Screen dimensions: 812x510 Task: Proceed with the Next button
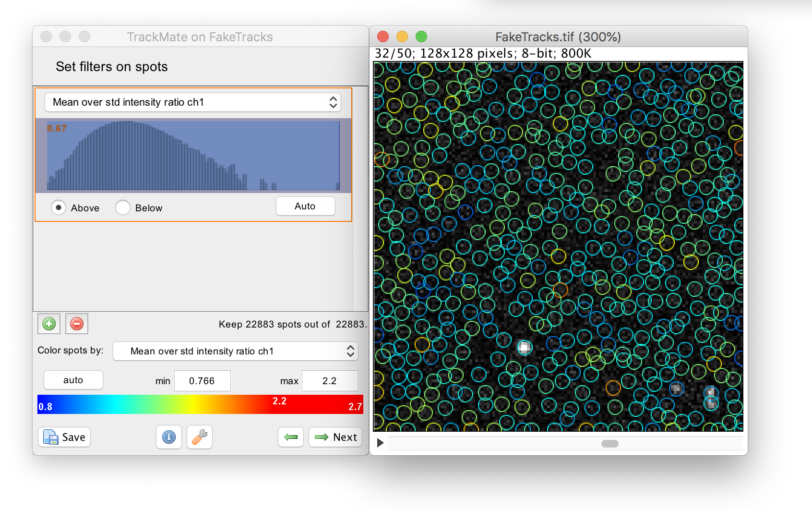point(335,437)
